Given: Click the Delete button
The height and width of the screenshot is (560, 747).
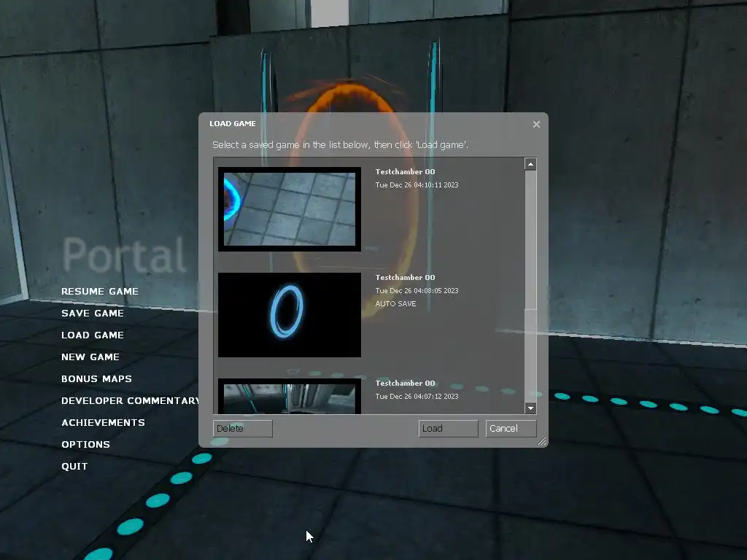Looking at the screenshot, I should 242,429.
